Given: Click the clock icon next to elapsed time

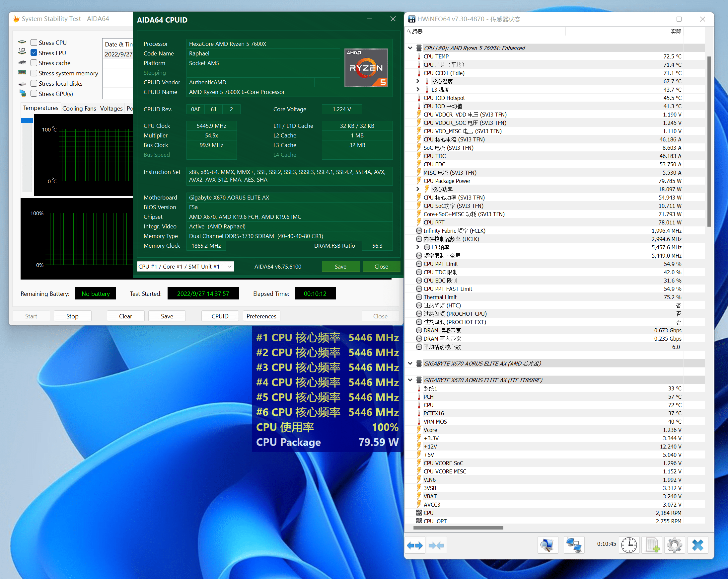Looking at the screenshot, I should pos(629,545).
